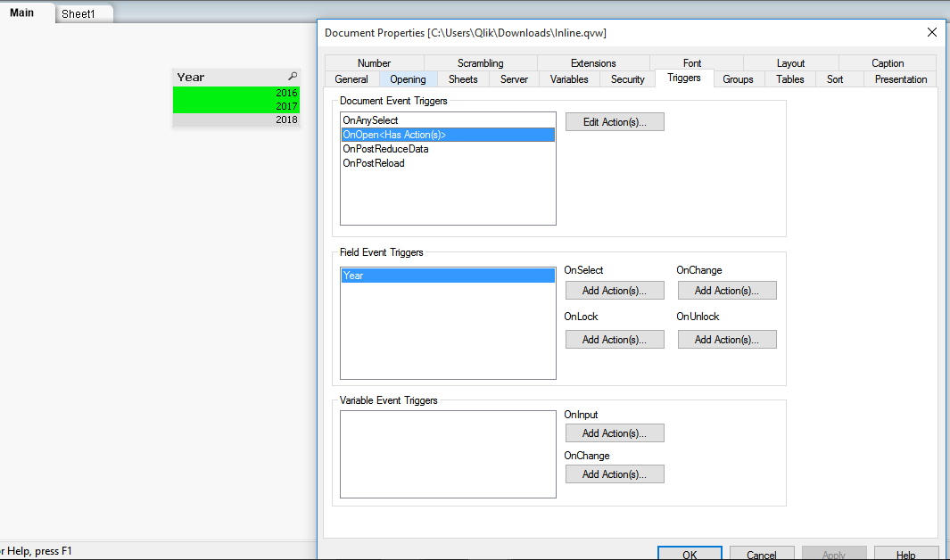Go to the General tab

click(x=351, y=79)
